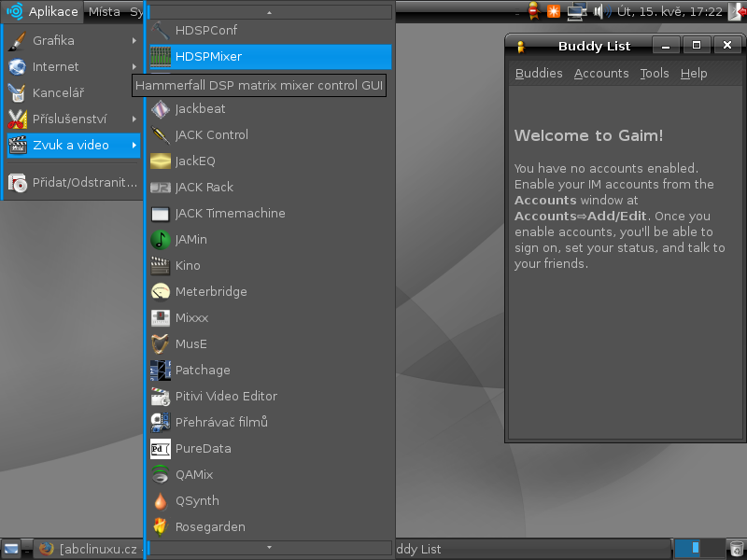Click the Buddy List taskbar button
This screenshot has width=747, height=560.
pos(532,549)
